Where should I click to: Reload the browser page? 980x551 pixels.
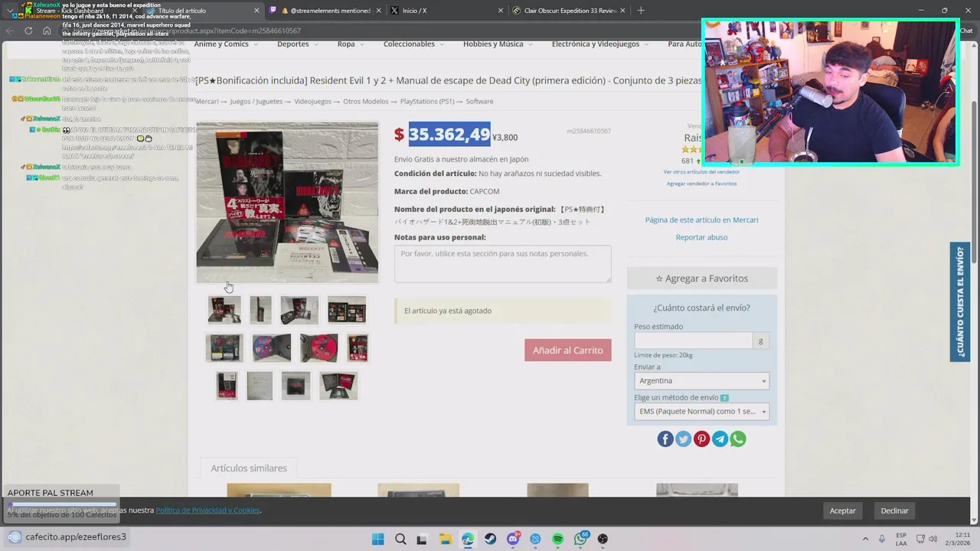pos(28,31)
